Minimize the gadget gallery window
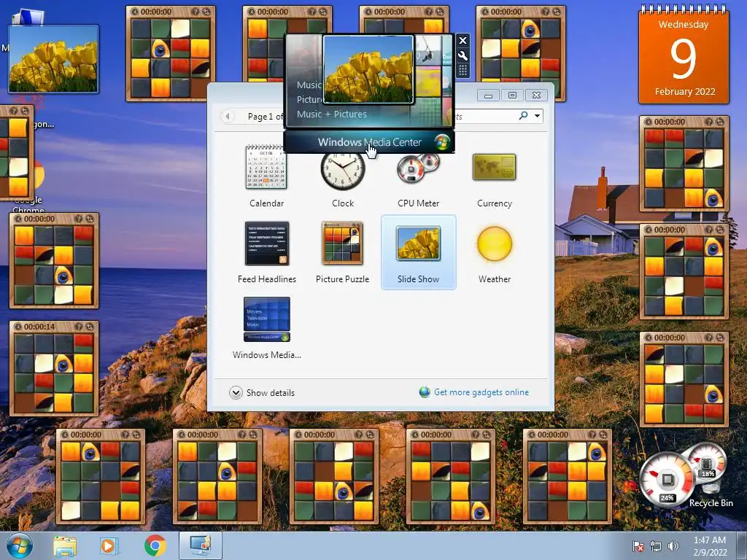 pos(488,96)
